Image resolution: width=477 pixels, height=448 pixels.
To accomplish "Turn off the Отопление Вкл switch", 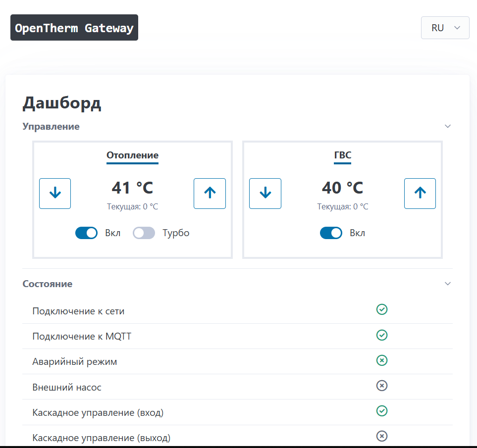I will (x=87, y=233).
